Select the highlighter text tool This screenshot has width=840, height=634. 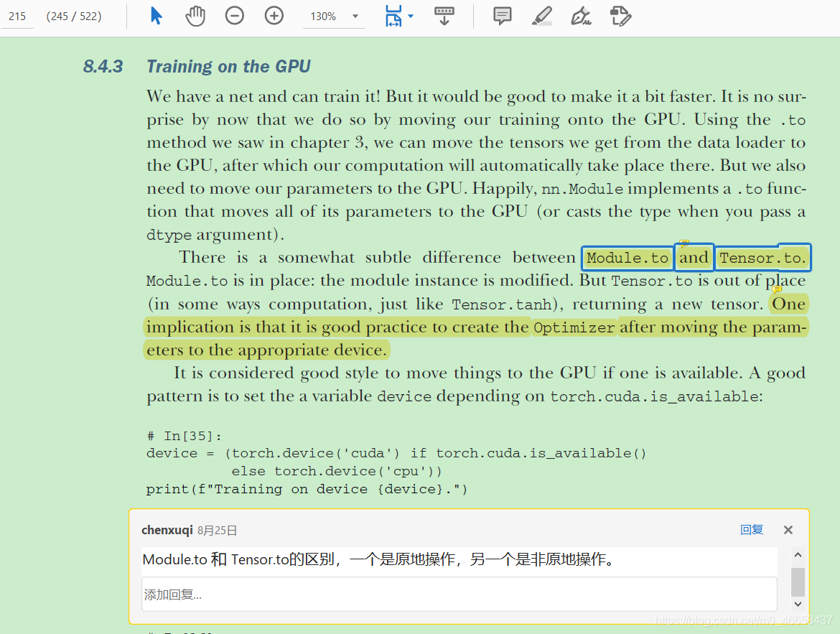click(x=541, y=16)
